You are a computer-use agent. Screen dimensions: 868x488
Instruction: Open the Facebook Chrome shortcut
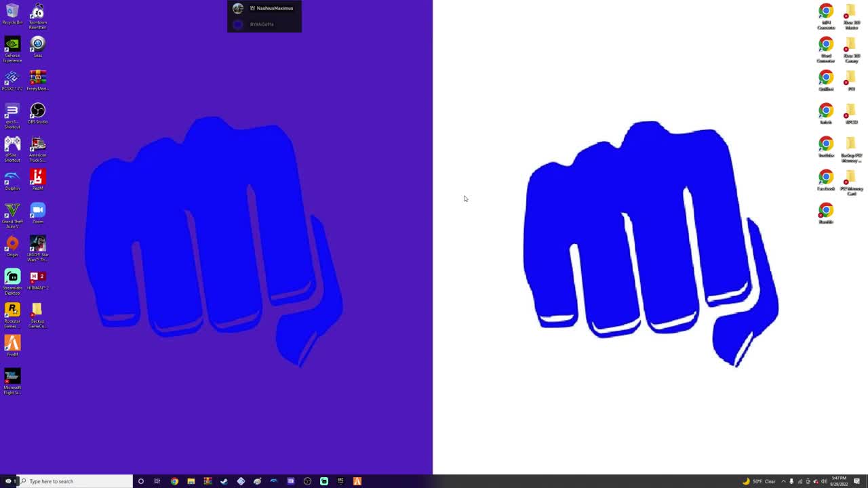coord(826,180)
